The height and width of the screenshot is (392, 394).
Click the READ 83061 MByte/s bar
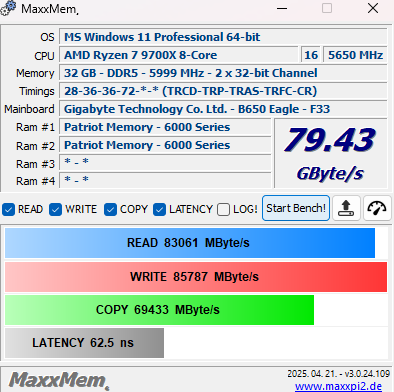(x=190, y=243)
